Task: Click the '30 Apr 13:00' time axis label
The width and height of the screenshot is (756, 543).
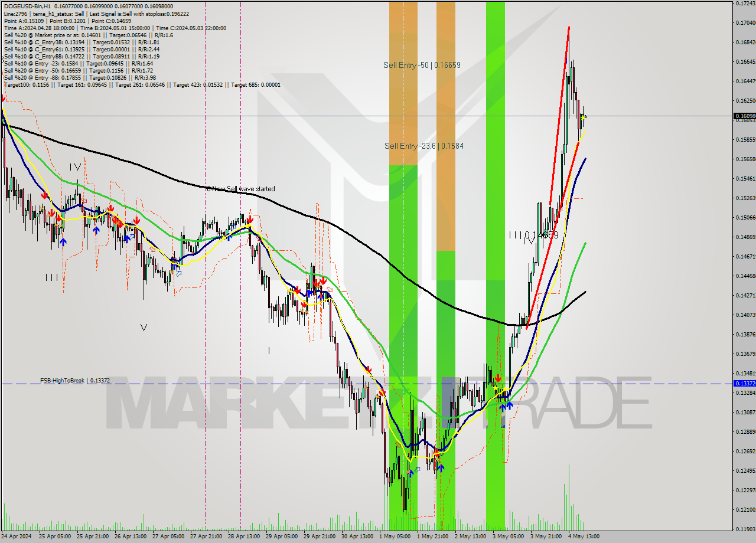Action: pyautogui.click(x=357, y=537)
